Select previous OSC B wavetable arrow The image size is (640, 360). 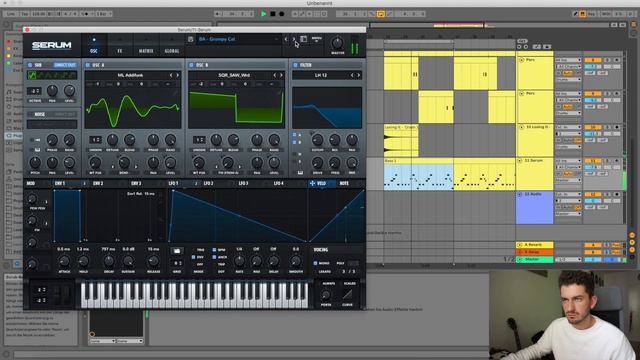[275, 75]
